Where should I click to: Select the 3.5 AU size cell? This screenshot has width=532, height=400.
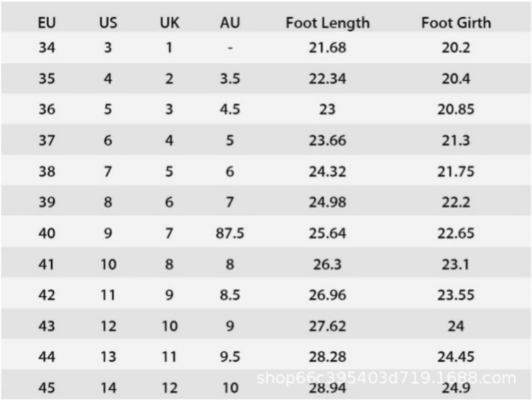230,79
